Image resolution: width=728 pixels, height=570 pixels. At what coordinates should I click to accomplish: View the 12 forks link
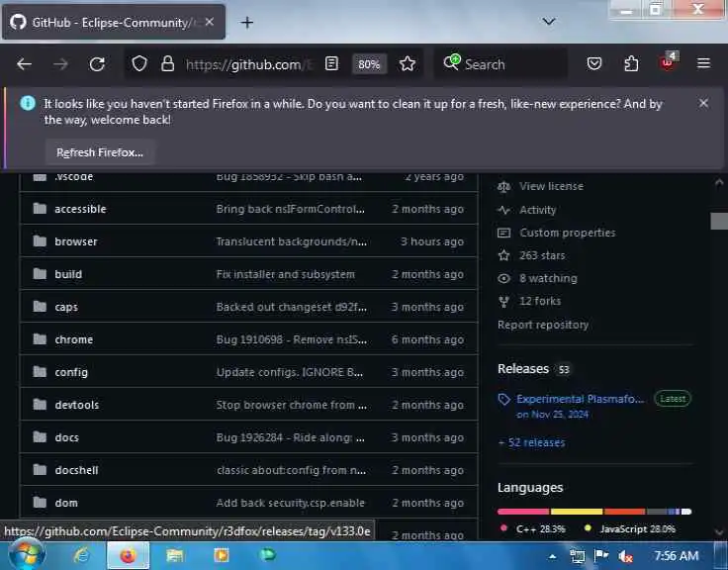(540, 301)
